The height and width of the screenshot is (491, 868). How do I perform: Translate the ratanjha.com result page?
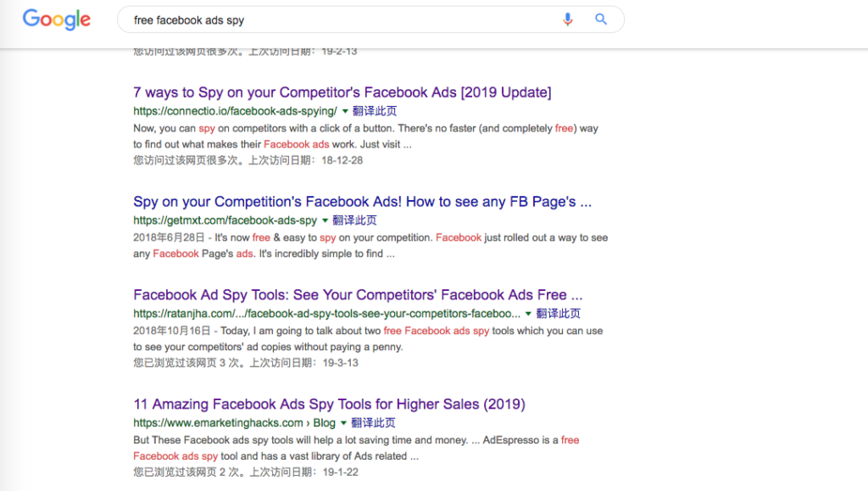[558, 314]
